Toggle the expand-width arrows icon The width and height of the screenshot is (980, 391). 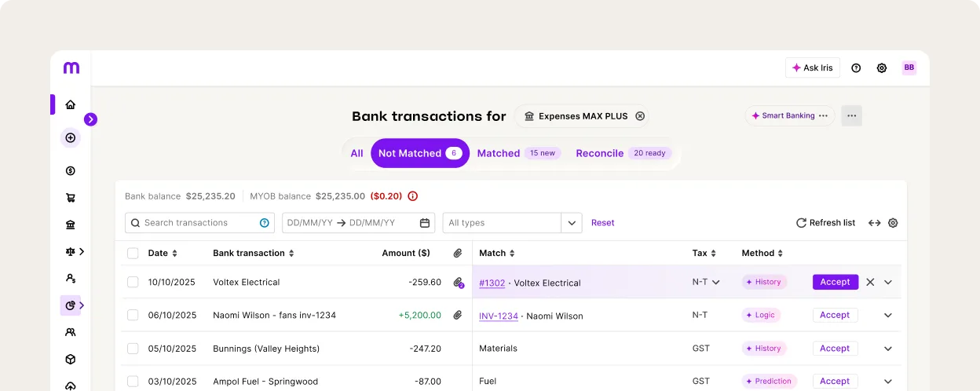(x=874, y=223)
